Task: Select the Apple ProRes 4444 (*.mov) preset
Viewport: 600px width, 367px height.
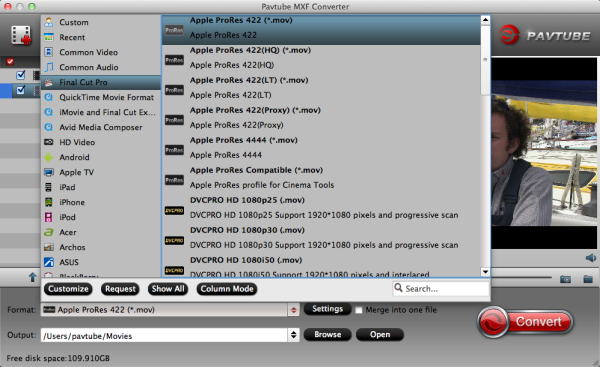Action: 321,150
